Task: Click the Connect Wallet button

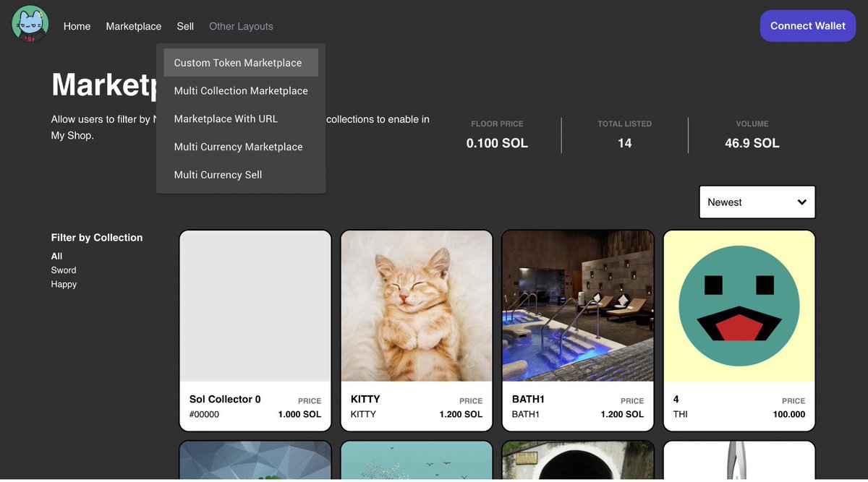Action: [x=808, y=26]
